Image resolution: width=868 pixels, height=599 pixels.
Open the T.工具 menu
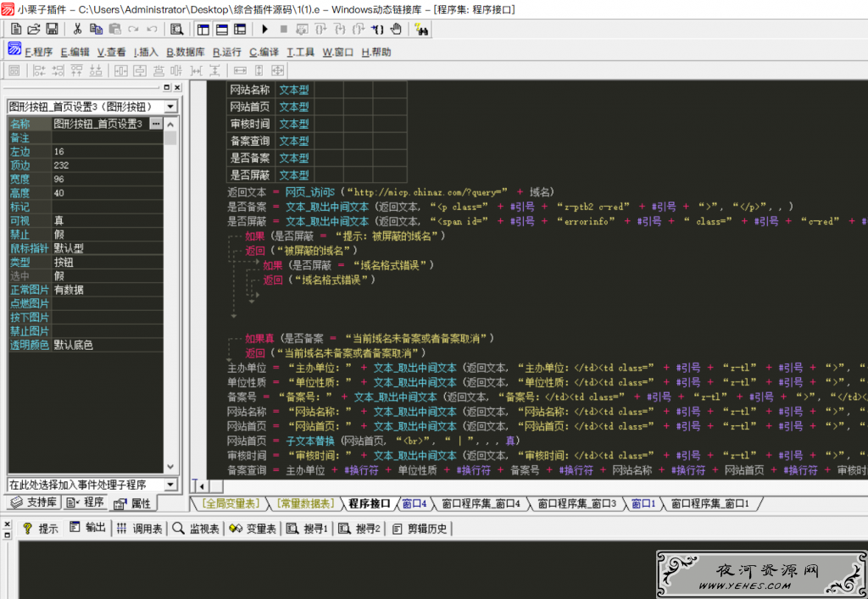301,52
